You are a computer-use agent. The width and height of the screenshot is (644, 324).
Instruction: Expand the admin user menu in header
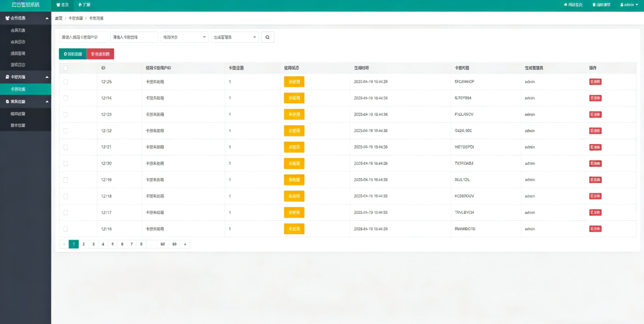coord(629,4)
